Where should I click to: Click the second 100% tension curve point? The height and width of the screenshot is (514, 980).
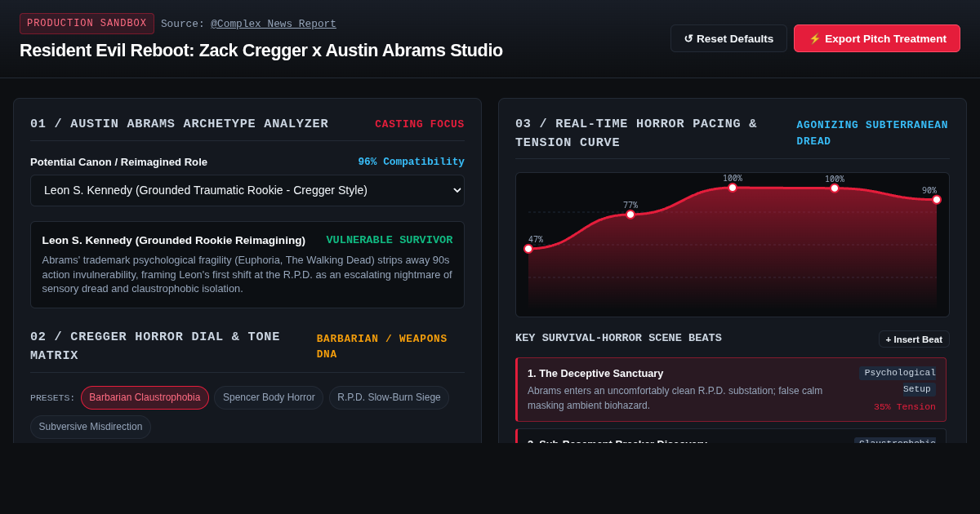click(835, 188)
